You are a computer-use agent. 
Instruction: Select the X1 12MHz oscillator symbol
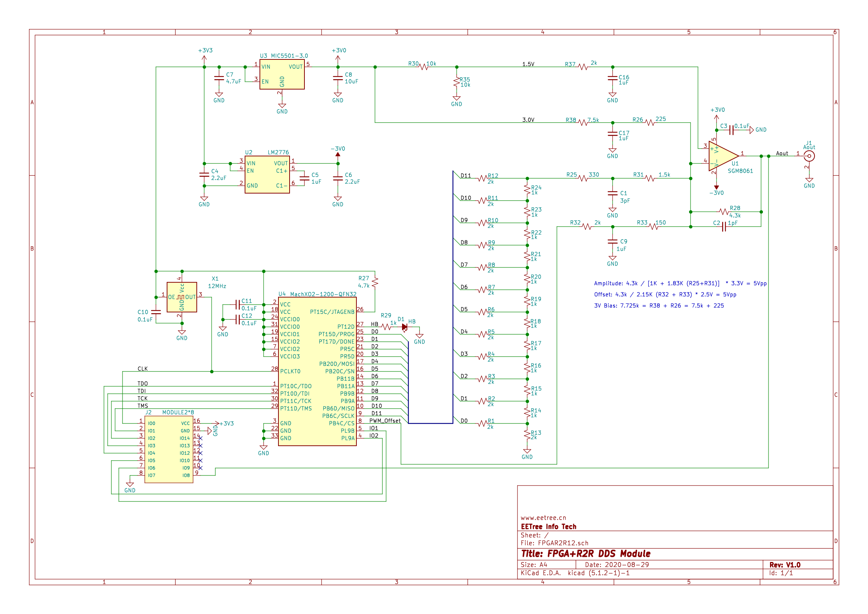pos(182,297)
